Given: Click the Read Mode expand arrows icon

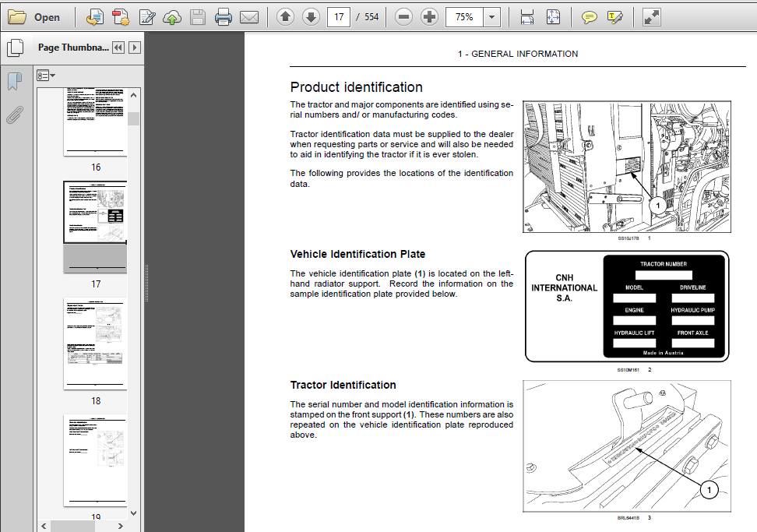Looking at the screenshot, I should [651, 17].
